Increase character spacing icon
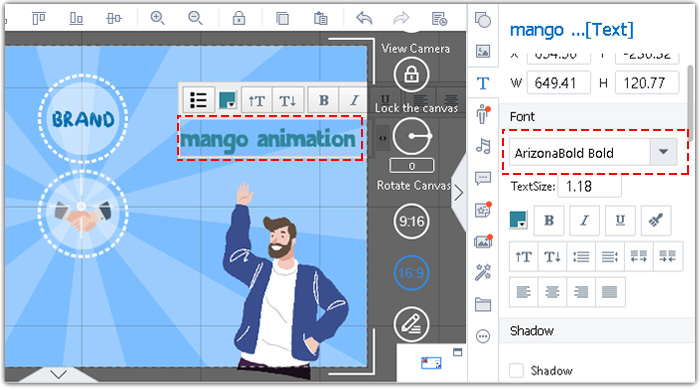700x390 pixels. [x=638, y=257]
